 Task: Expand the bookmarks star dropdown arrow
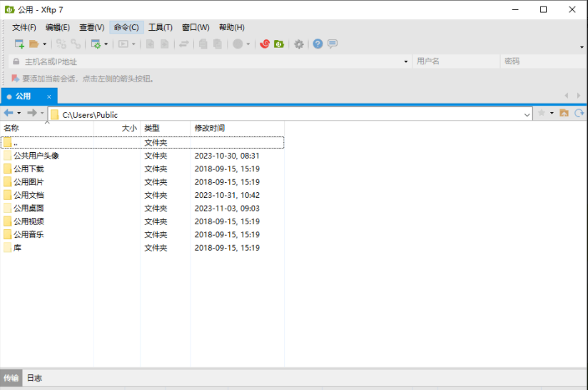pos(552,114)
